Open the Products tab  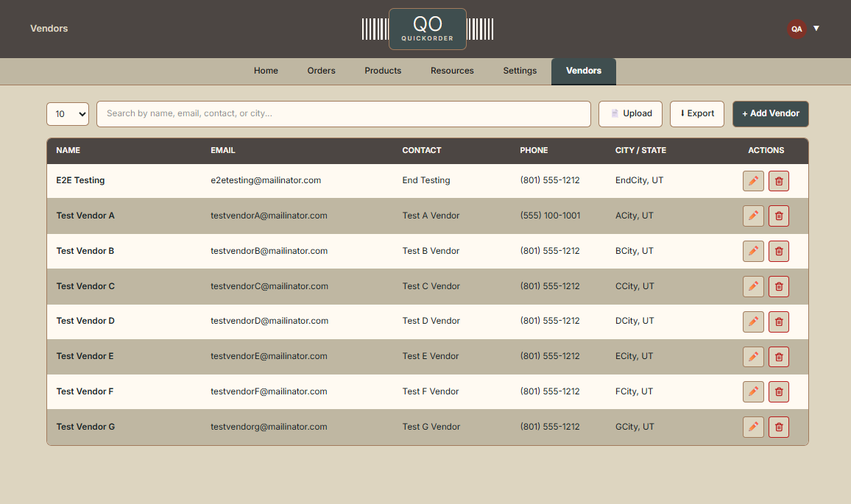pyautogui.click(x=383, y=71)
